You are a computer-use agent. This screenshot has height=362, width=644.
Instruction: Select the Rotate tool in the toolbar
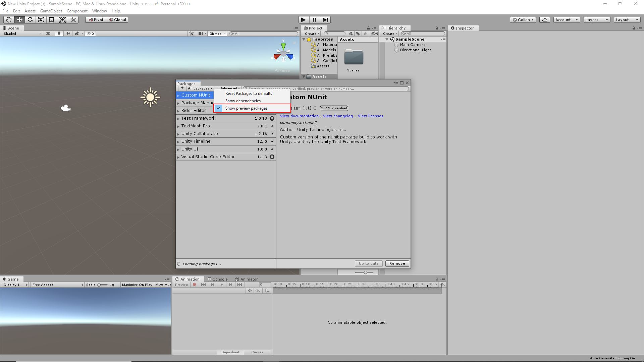pos(30,20)
